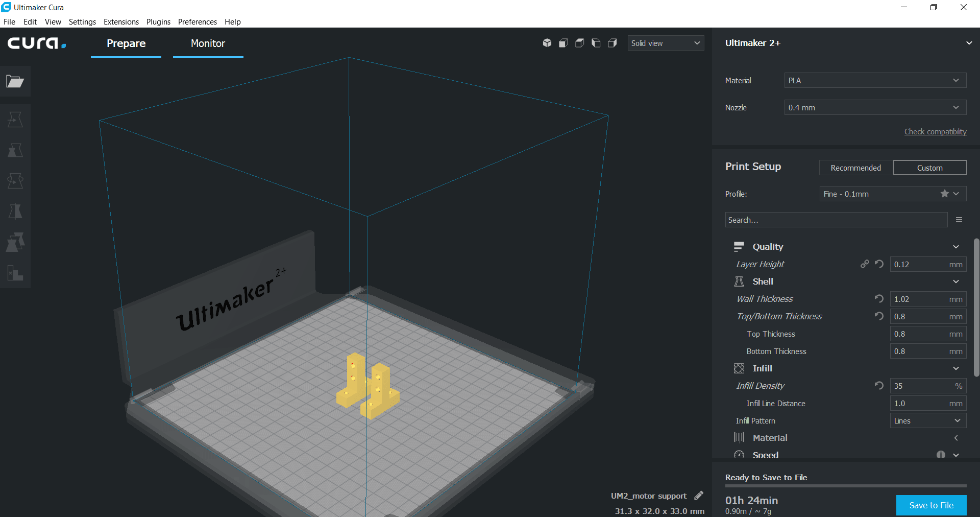Click the Cura logo
The width and height of the screenshot is (980, 517).
pyautogui.click(x=37, y=43)
